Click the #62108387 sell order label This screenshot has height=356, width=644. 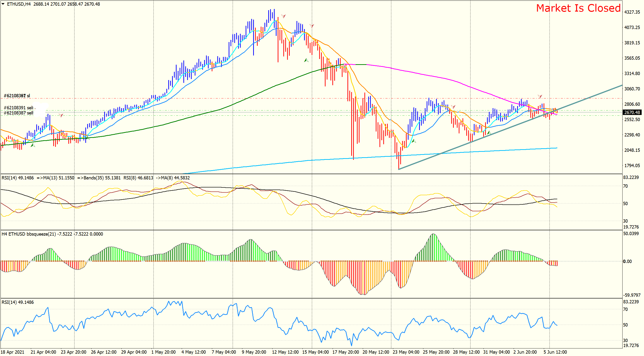tap(18, 113)
